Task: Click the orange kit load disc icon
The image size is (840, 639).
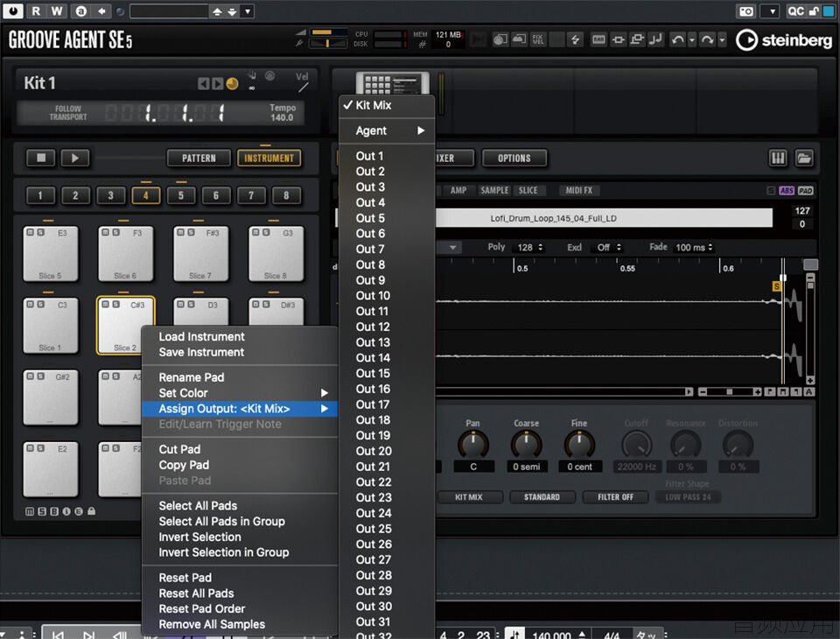Action: [232, 84]
